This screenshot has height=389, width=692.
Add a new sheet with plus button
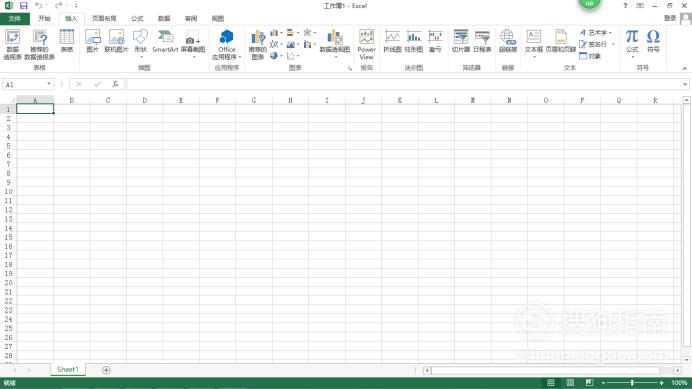(106, 370)
